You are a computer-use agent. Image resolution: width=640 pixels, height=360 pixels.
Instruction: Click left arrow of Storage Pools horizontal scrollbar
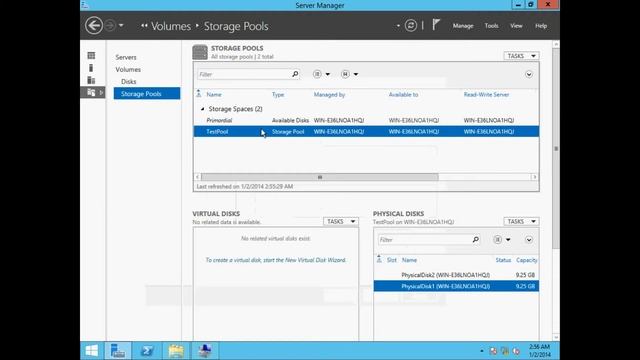(x=198, y=177)
